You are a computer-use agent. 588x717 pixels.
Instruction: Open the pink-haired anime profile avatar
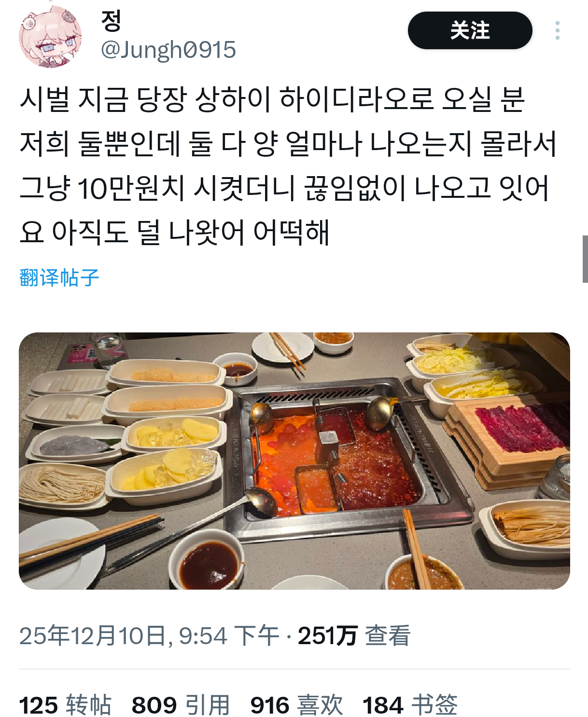(x=50, y=37)
